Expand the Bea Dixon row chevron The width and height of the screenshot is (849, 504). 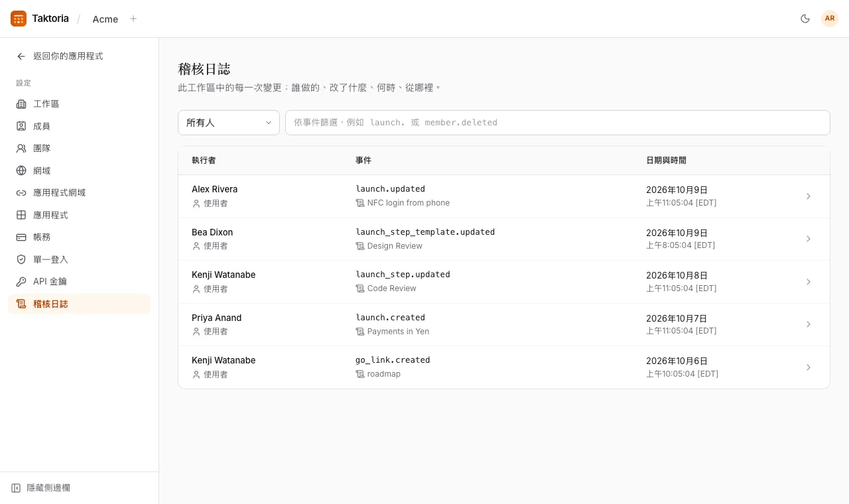tap(809, 239)
